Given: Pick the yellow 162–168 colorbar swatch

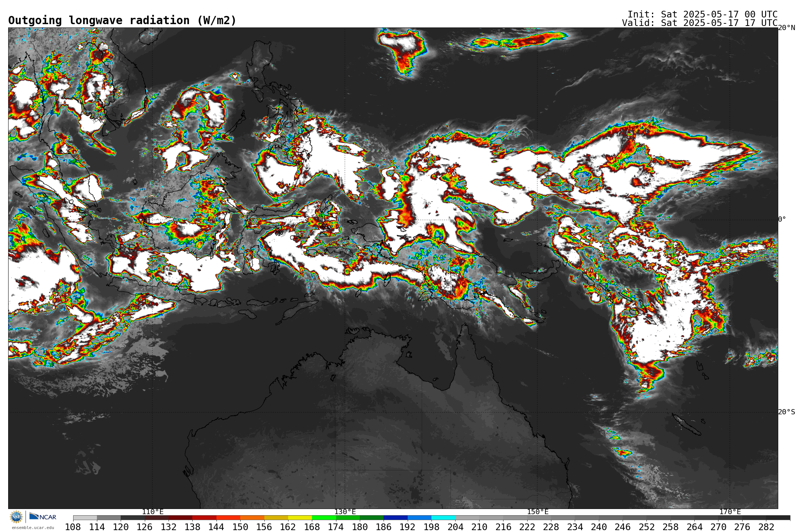Looking at the screenshot, I should (x=300, y=518).
